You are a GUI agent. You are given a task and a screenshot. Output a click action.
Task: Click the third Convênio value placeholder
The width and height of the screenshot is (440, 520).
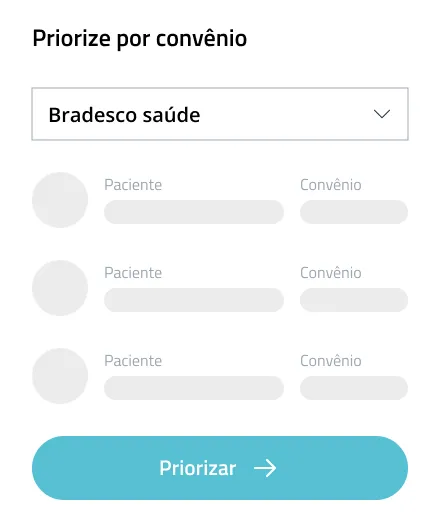click(x=354, y=388)
